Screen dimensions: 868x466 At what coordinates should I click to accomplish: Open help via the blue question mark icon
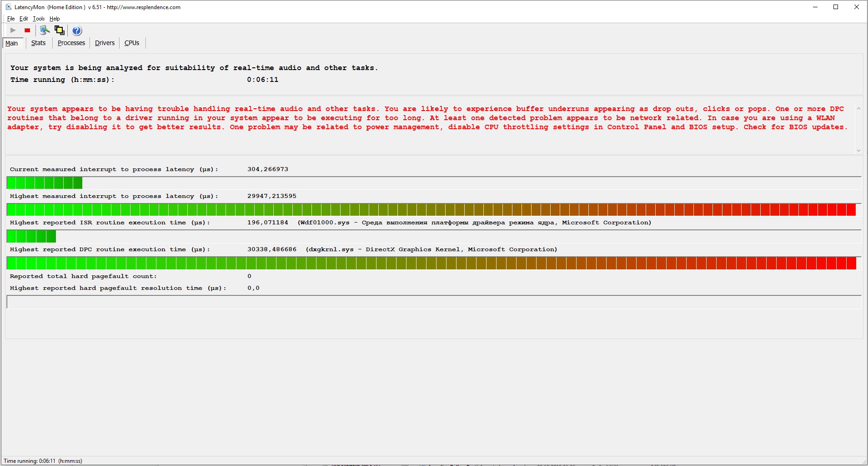click(77, 30)
